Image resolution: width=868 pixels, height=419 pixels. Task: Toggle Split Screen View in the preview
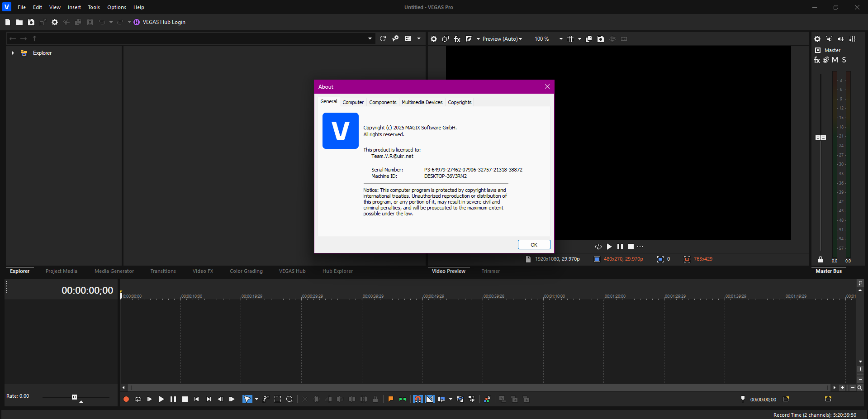pyautogui.click(x=469, y=39)
